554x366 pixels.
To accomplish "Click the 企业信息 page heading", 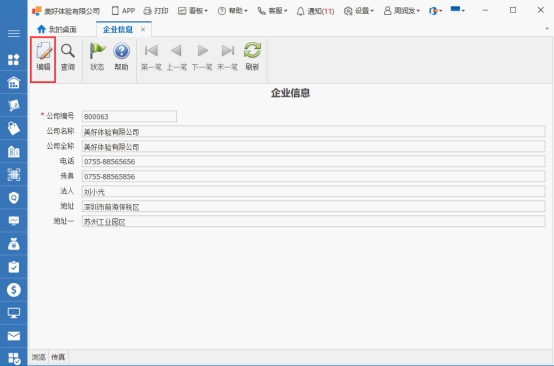I will (290, 93).
